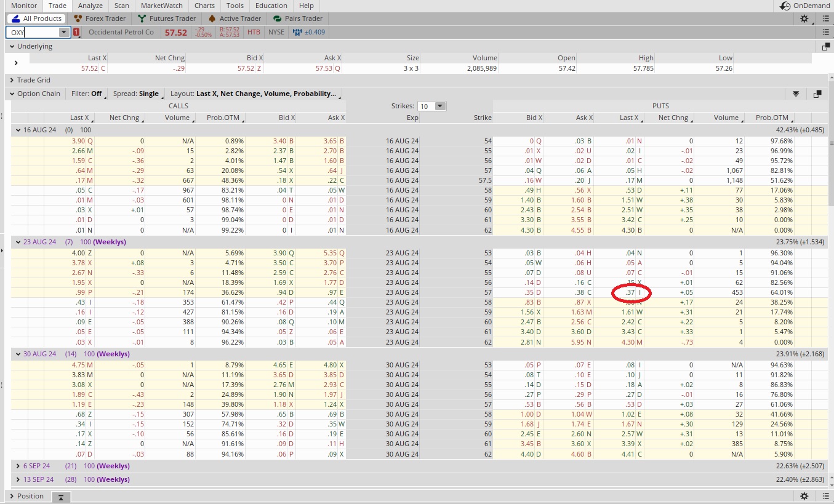The height and width of the screenshot is (504, 834).
Task: Open the setup gear menu beside OnDemand
Action: (x=804, y=18)
